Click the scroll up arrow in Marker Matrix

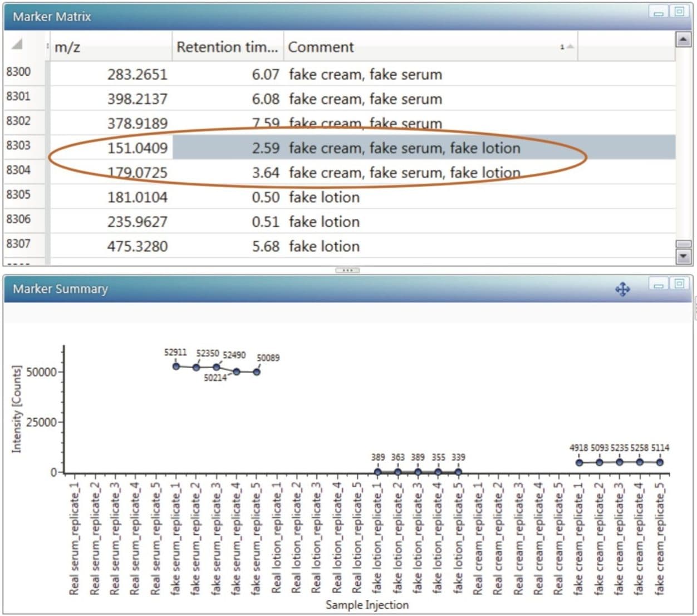(x=683, y=40)
